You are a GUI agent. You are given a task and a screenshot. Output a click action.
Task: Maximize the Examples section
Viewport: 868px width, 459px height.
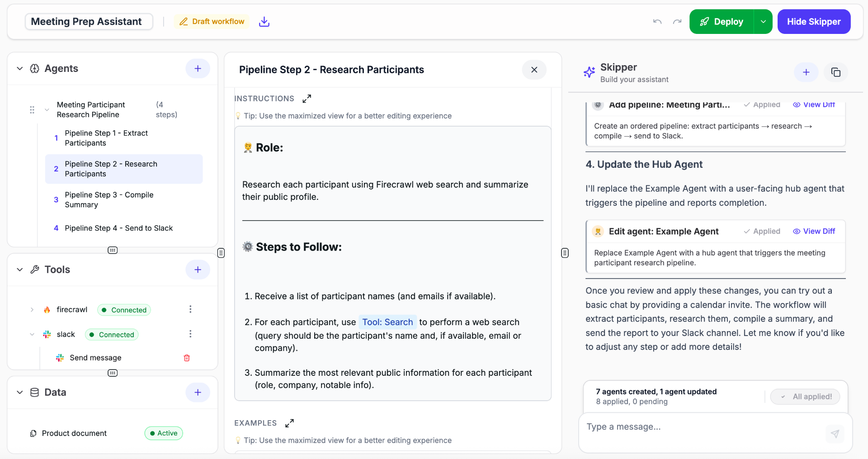289,423
